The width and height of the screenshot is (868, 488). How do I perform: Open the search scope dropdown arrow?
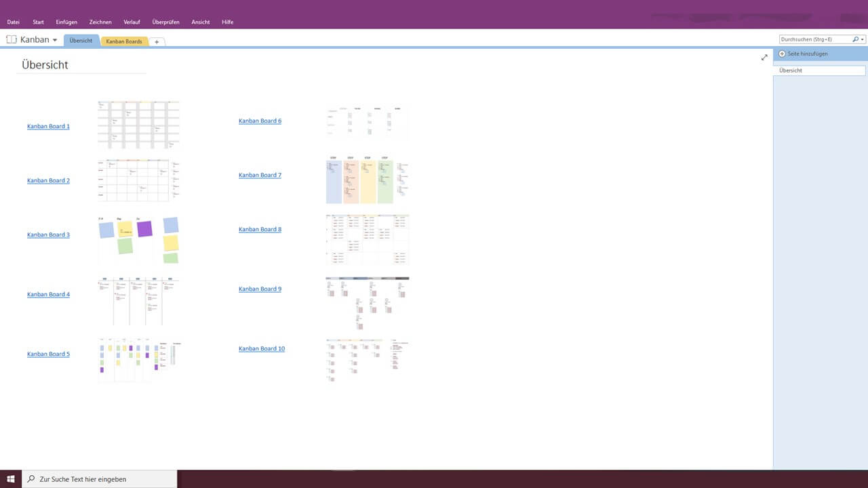pos(863,39)
